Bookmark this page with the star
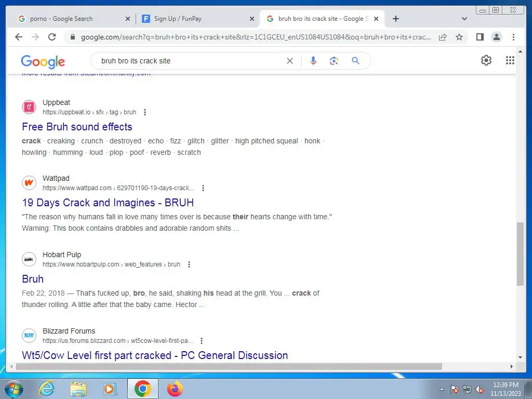 click(x=459, y=37)
